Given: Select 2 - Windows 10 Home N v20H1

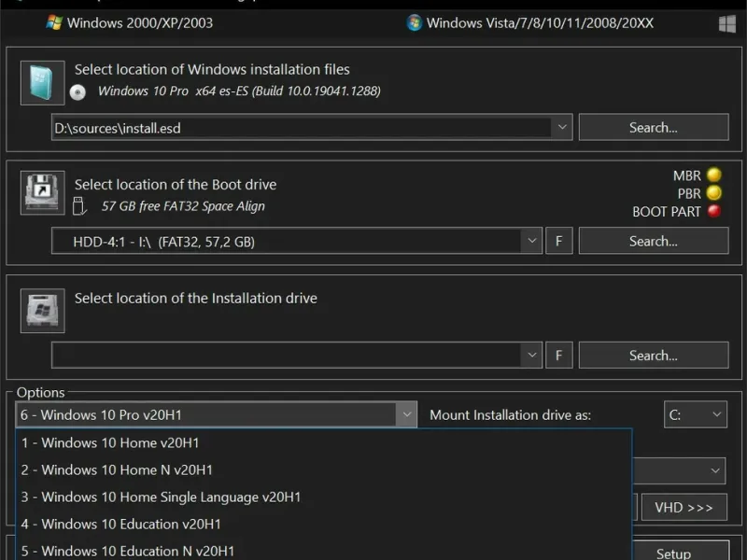Looking at the screenshot, I should coord(324,470).
